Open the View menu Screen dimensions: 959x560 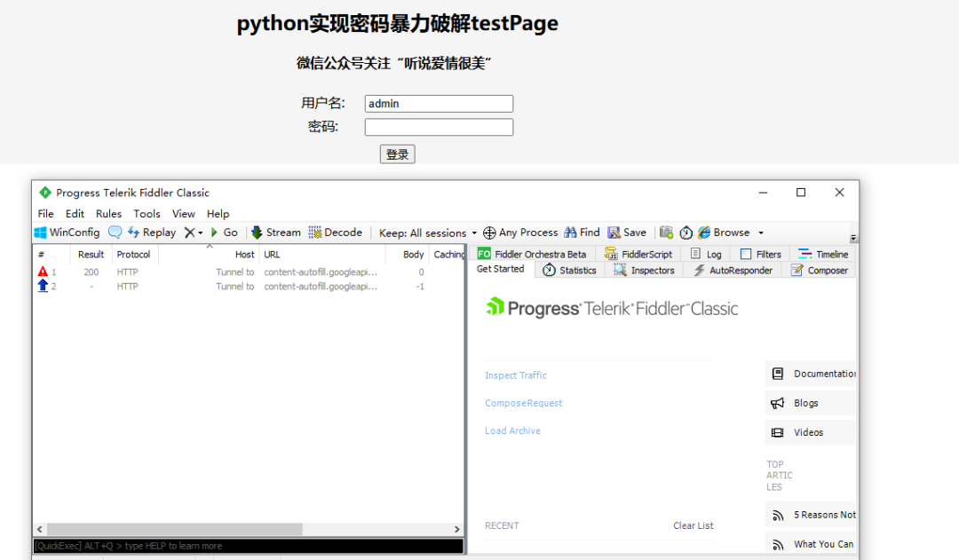tap(184, 213)
